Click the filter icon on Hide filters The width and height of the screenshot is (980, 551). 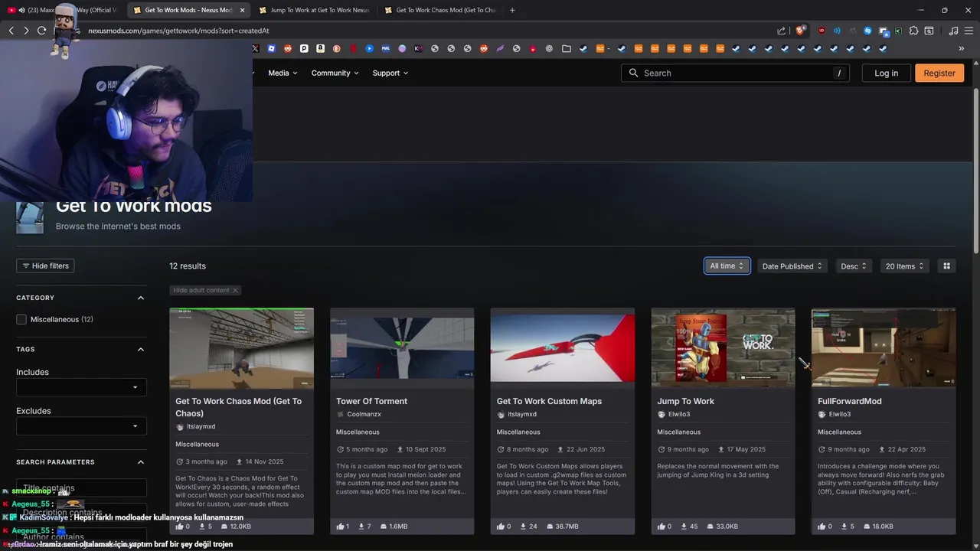click(x=25, y=266)
